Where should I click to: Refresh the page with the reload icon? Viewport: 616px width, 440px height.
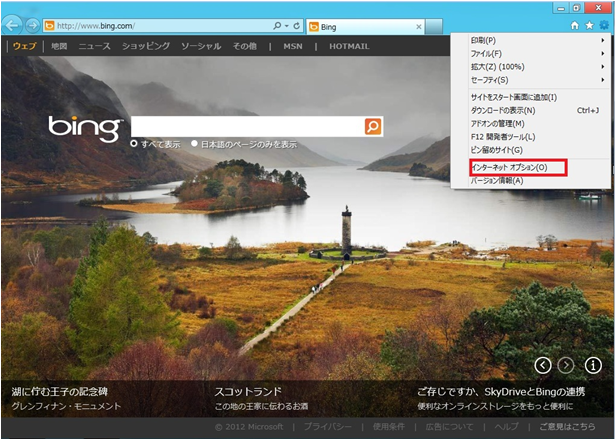pos(297,26)
